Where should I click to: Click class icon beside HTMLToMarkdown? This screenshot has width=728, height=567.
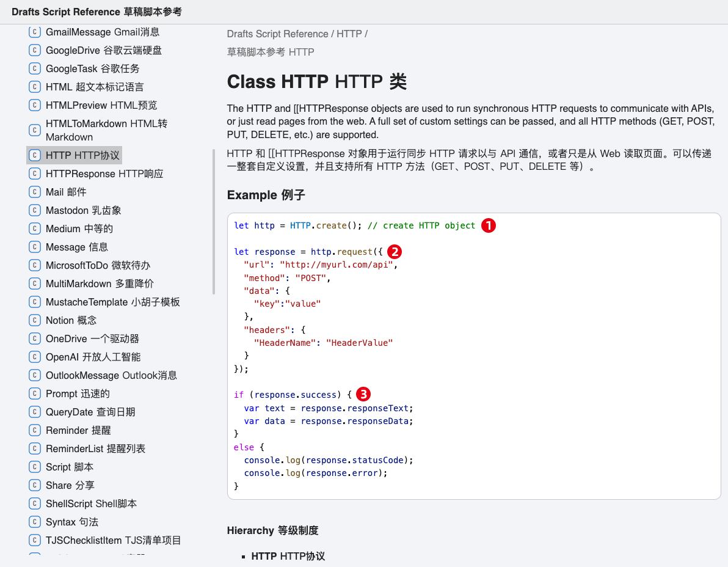[34, 131]
